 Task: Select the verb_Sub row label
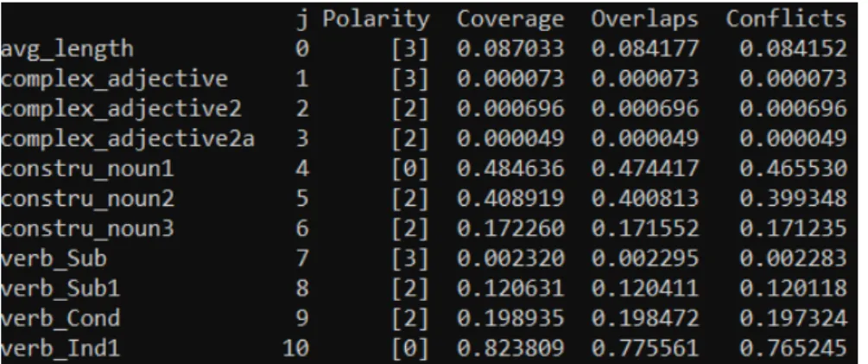[54, 259]
